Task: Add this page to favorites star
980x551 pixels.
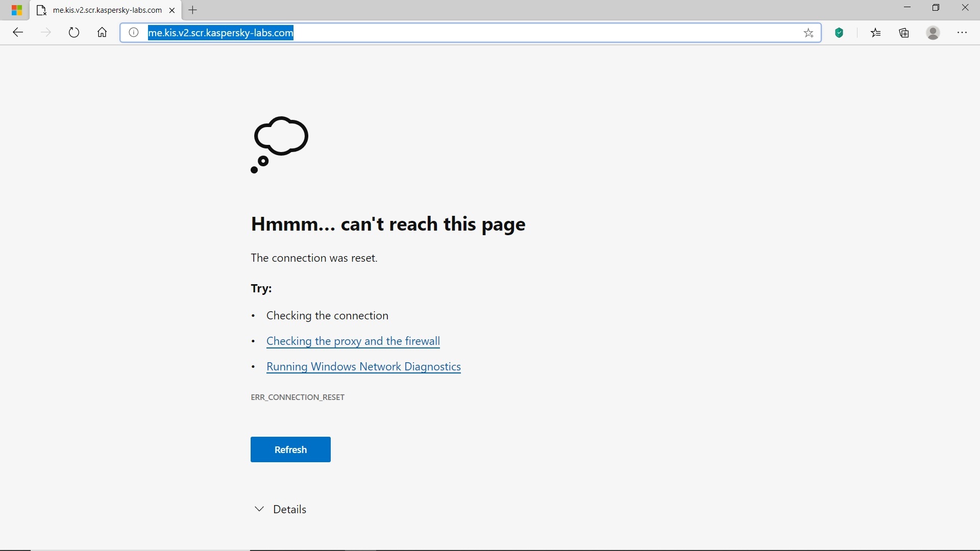Action: (808, 33)
